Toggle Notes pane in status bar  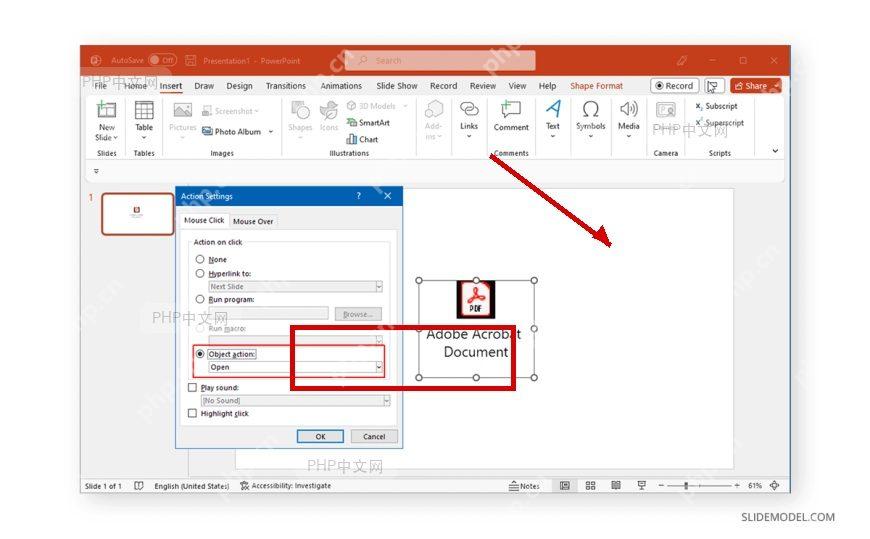pos(524,486)
